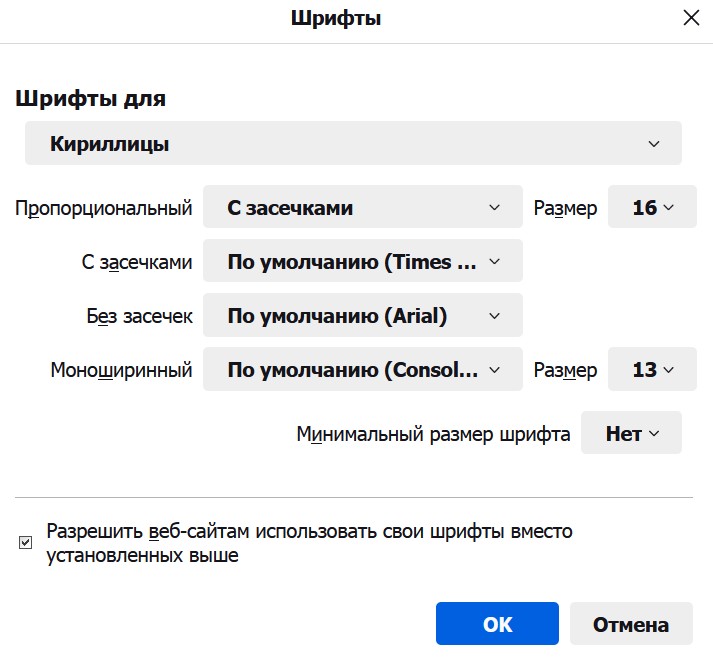Expand the minimum font size dropdown Нет
This screenshot has width=713, height=664.
(631, 435)
